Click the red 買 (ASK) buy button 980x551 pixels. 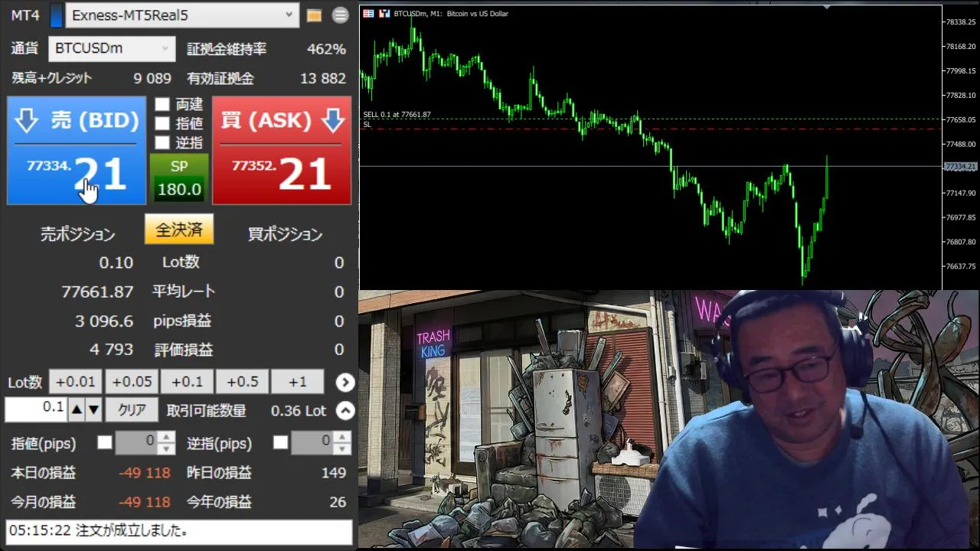click(x=282, y=151)
